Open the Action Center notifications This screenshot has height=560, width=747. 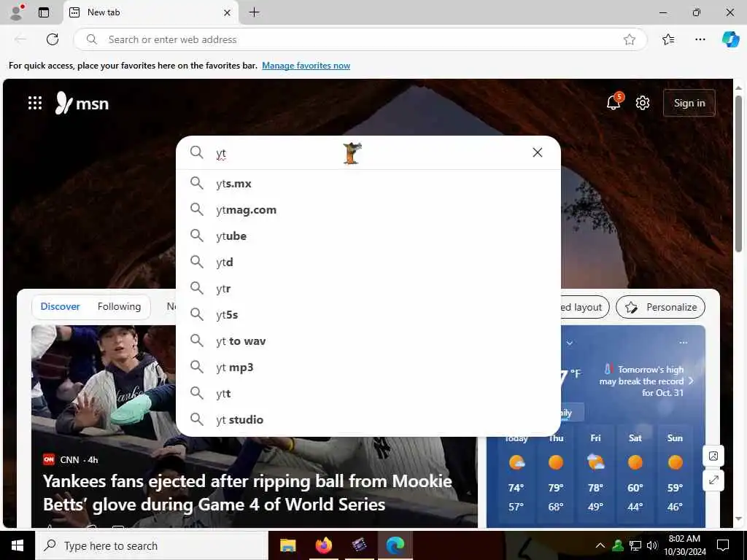pyautogui.click(x=723, y=545)
